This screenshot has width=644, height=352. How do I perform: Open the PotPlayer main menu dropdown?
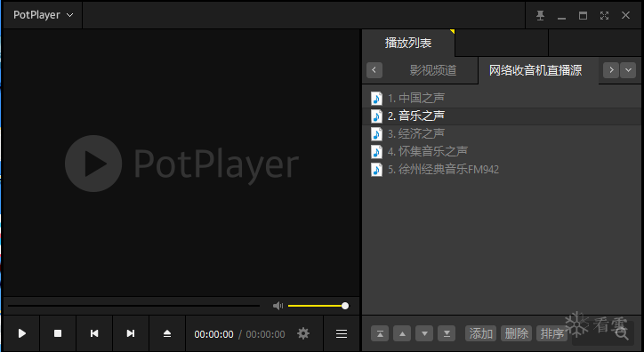[x=43, y=15]
